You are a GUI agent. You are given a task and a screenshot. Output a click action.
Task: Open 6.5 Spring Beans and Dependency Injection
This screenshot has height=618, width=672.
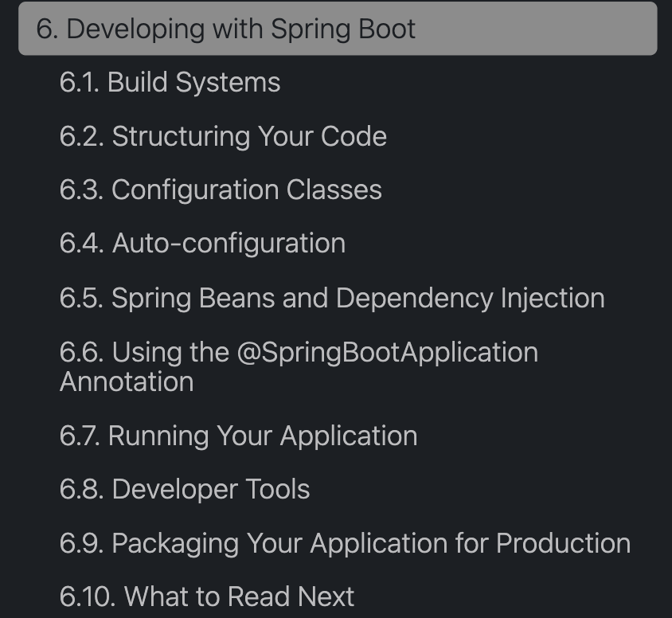[331, 298]
